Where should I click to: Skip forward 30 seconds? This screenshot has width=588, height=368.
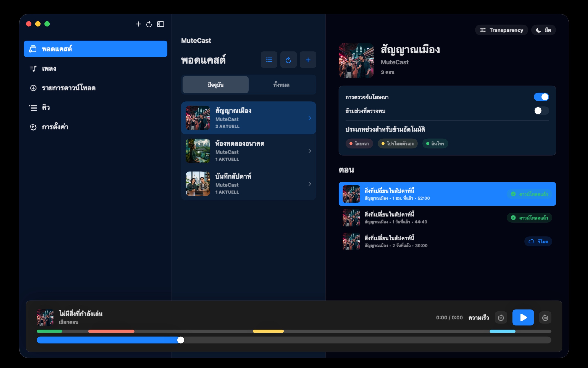pos(545,317)
